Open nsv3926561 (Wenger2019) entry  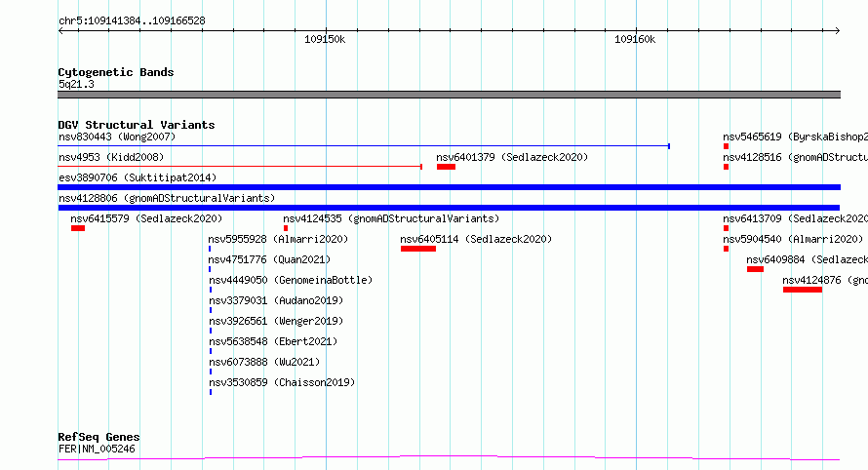[276, 321]
